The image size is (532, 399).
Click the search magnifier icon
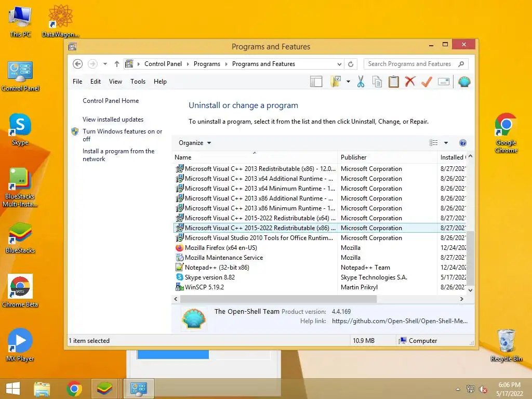[x=461, y=64]
